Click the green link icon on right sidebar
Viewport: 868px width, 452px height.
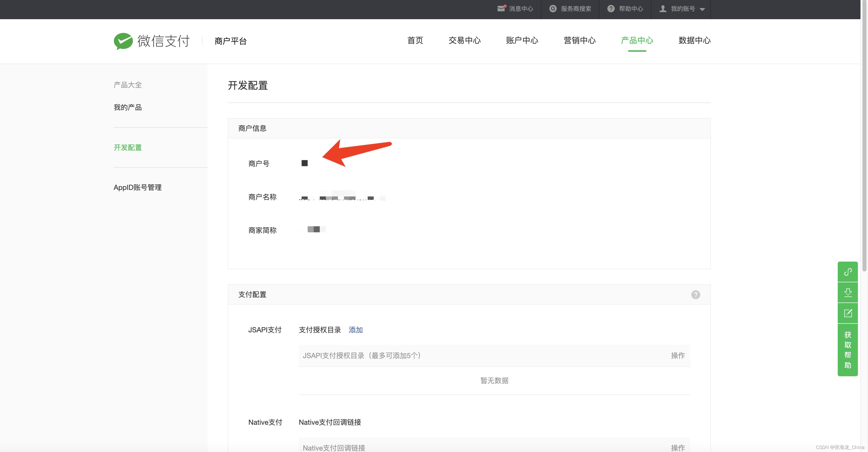pos(847,272)
